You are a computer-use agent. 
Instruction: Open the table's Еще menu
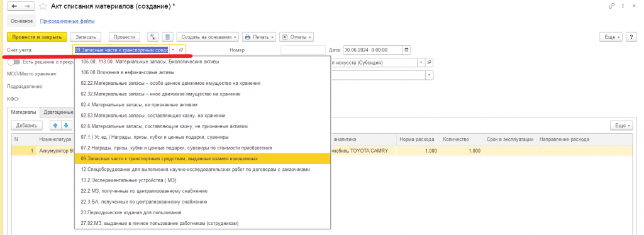[x=621, y=125]
